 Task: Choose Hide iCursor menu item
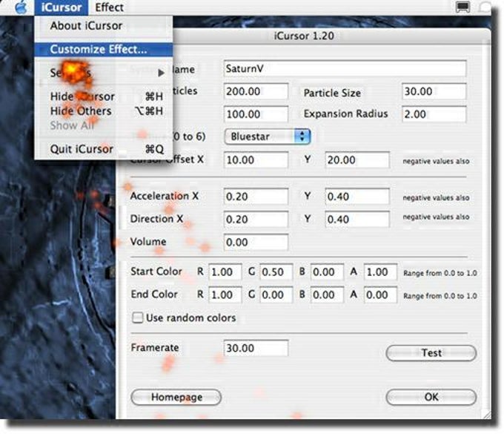104,96
